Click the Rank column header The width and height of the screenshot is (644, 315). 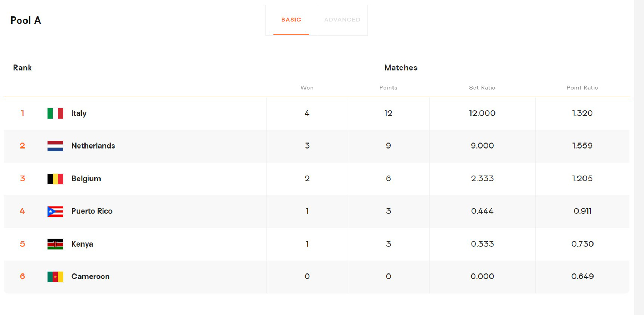coord(22,68)
